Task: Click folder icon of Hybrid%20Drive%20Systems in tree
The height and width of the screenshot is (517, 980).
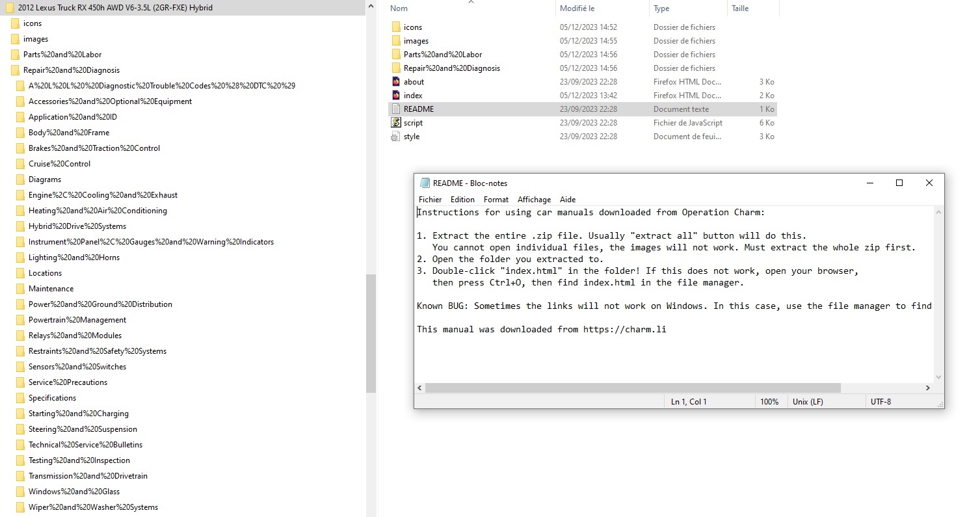Action: [x=20, y=226]
